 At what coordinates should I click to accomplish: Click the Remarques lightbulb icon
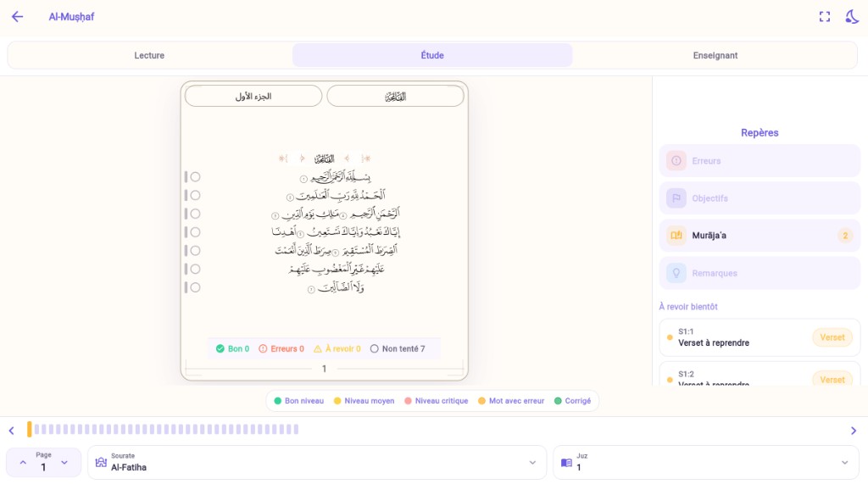pos(676,273)
